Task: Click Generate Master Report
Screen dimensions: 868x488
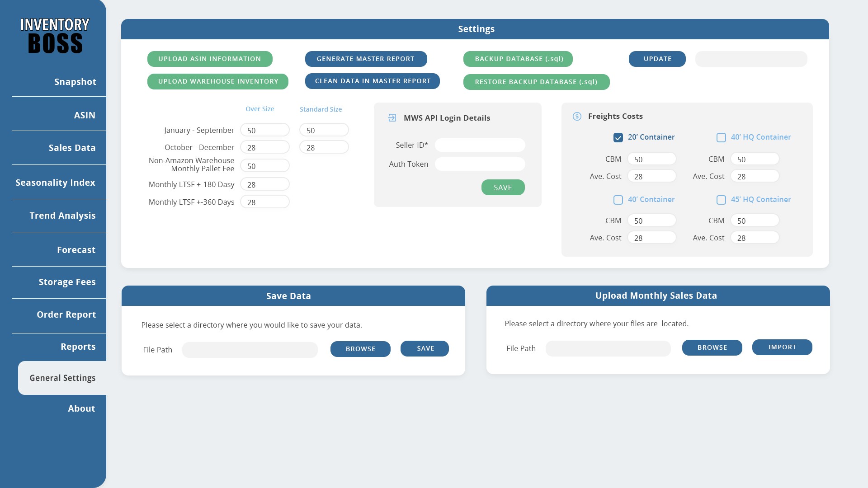Action: tap(366, 59)
